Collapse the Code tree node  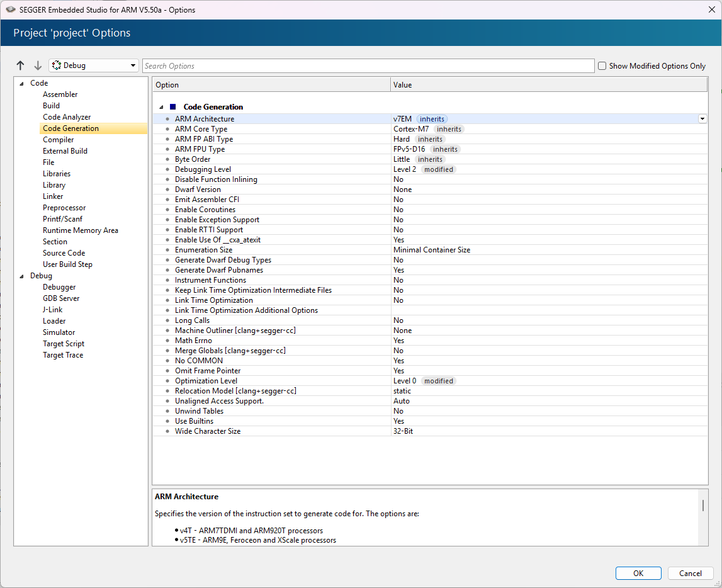21,84
